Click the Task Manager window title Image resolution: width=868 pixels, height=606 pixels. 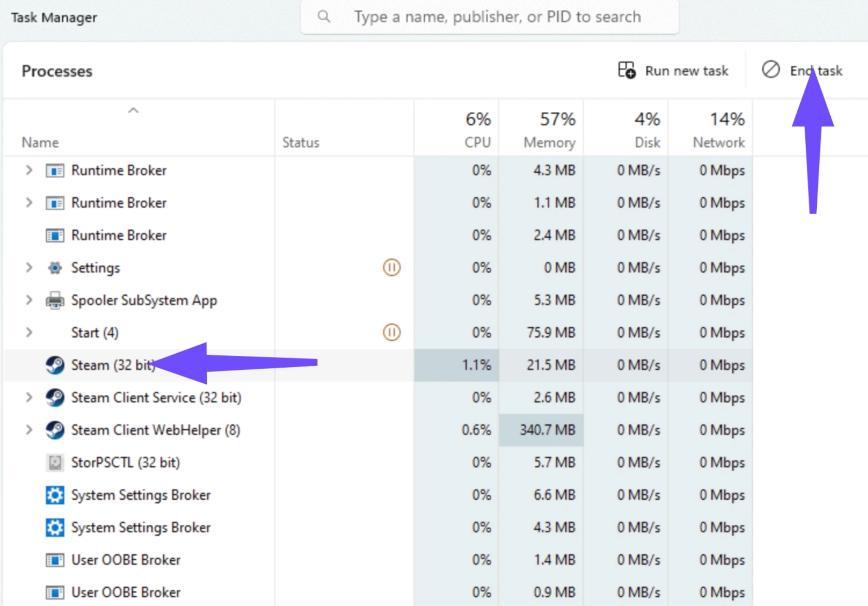pyautogui.click(x=54, y=18)
